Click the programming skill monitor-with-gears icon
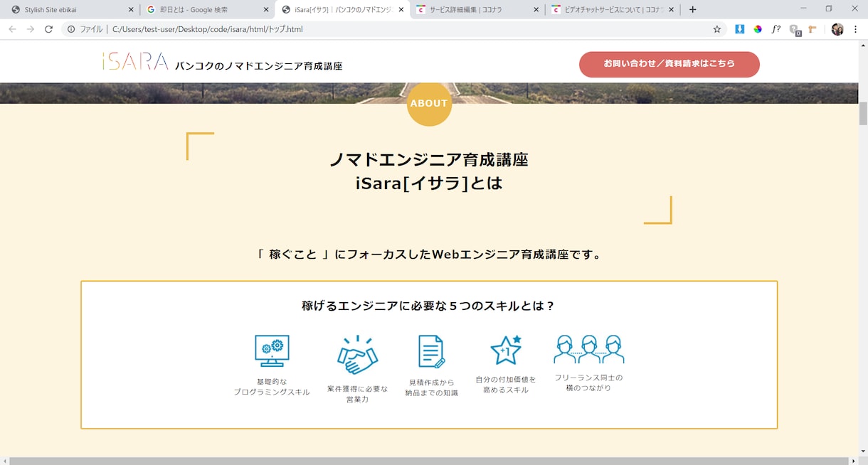868x465 pixels. tap(272, 351)
